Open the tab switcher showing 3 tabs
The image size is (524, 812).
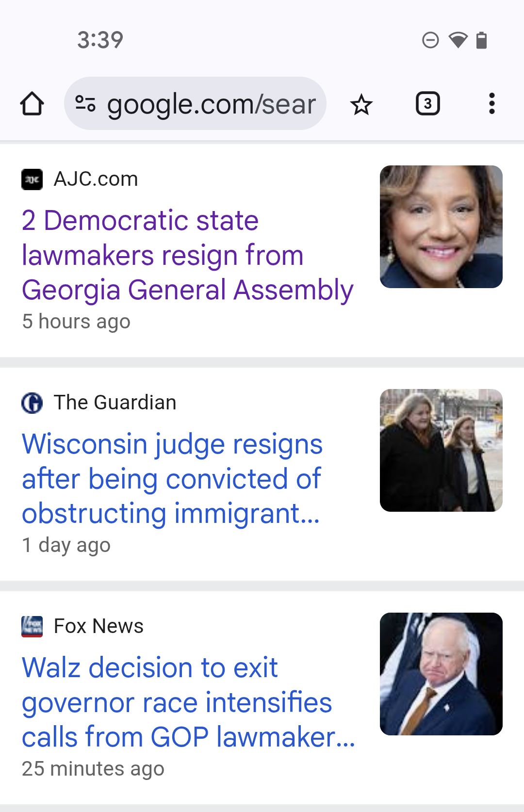(427, 104)
